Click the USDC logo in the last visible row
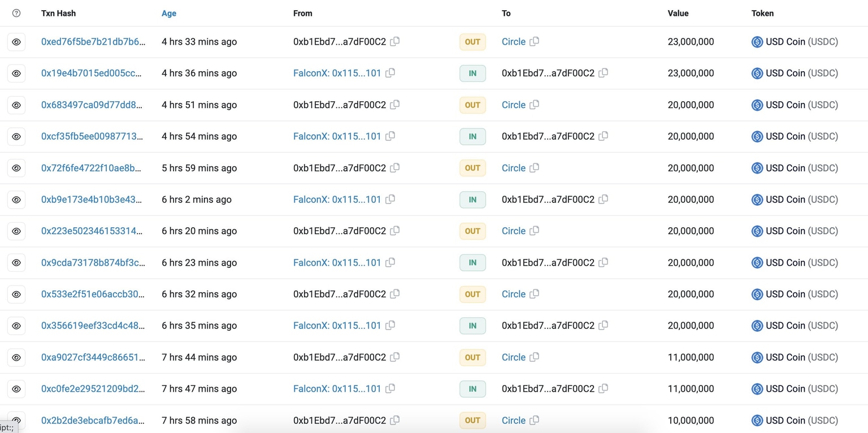The height and width of the screenshot is (433, 868). tap(756, 421)
